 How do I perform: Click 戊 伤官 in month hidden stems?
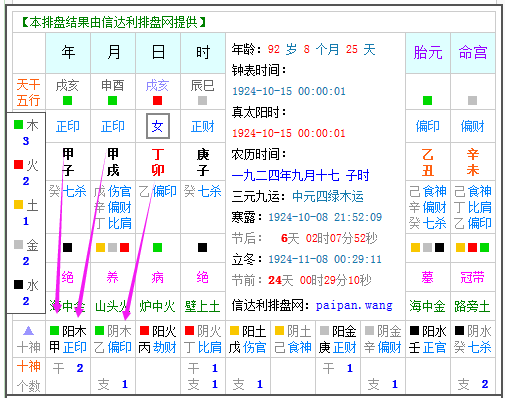point(112,191)
